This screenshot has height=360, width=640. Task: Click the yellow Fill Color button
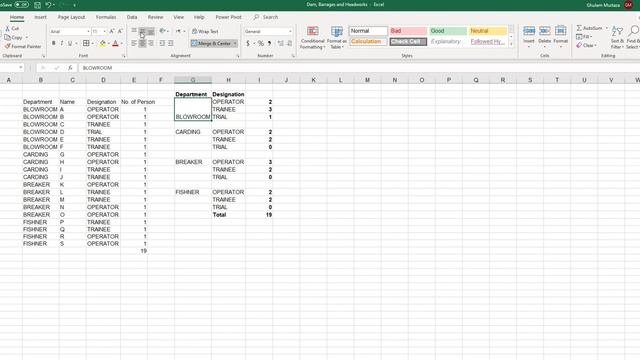(102, 43)
